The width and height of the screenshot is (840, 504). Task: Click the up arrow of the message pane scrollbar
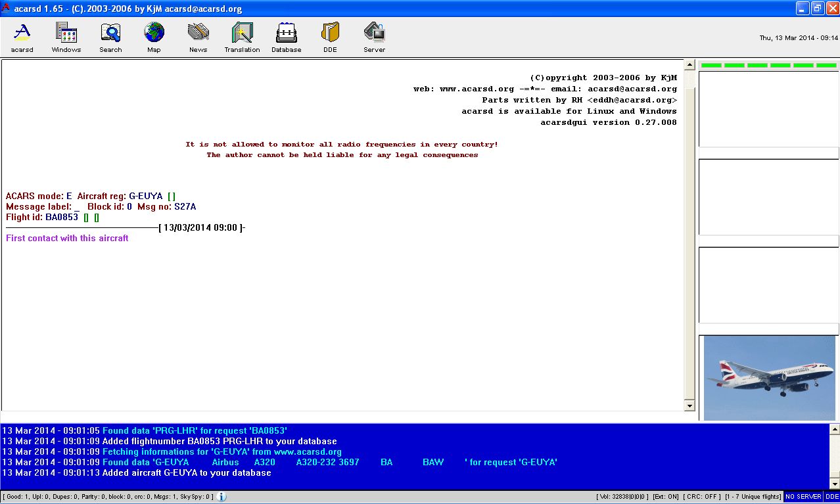689,65
